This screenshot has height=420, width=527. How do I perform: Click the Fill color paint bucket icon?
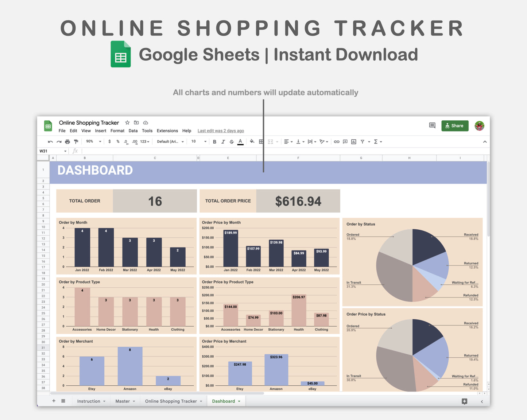[x=252, y=141]
